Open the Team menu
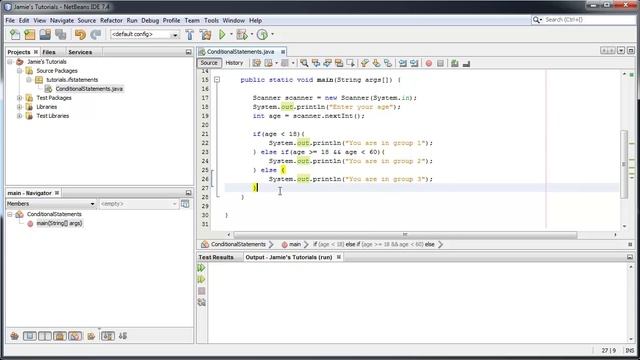 [x=192, y=20]
